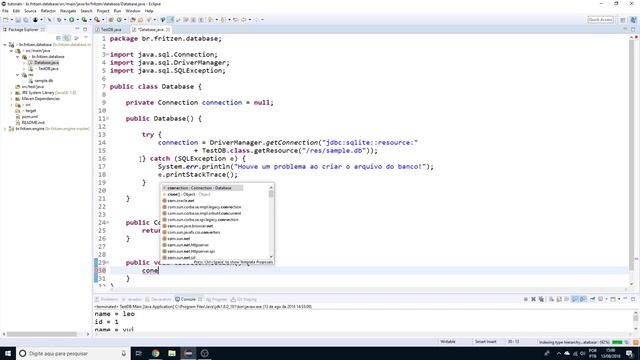This screenshot has width=640, height=360.
Task: Open the Run menu
Action: point(118,11)
